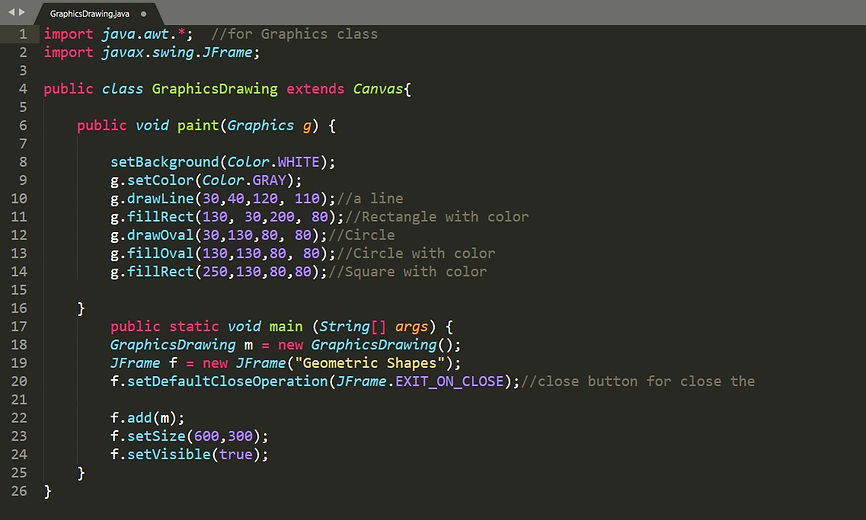Click the unsaved dot on GraphicsDrawing.java tab
Screen dimensions: 866x520
coord(144,14)
